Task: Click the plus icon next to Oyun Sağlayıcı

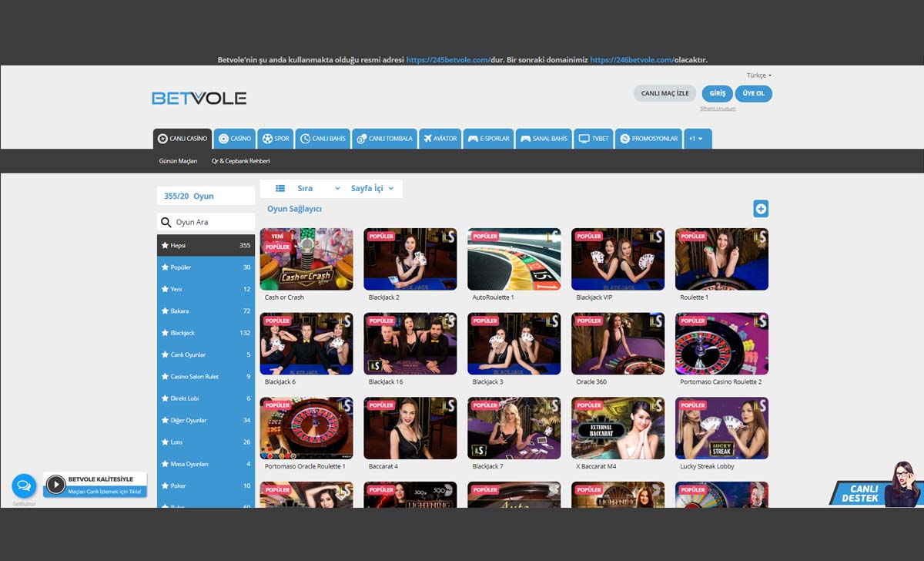Action: point(761,208)
